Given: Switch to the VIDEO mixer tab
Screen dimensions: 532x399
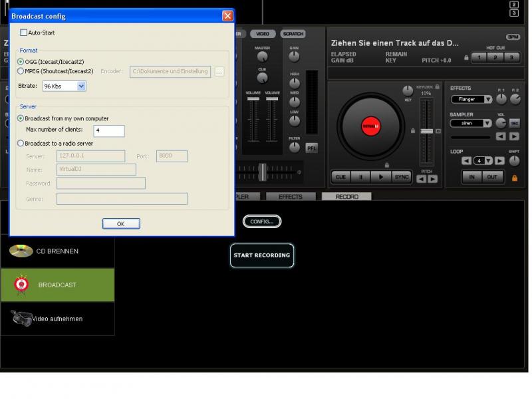Looking at the screenshot, I should pyautogui.click(x=263, y=33).
